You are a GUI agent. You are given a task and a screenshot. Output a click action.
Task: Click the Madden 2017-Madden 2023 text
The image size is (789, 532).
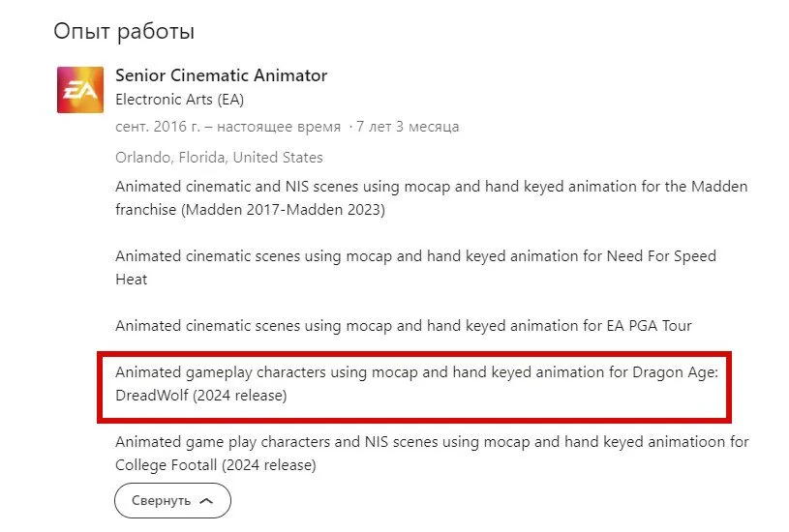[x=284, y=209]
